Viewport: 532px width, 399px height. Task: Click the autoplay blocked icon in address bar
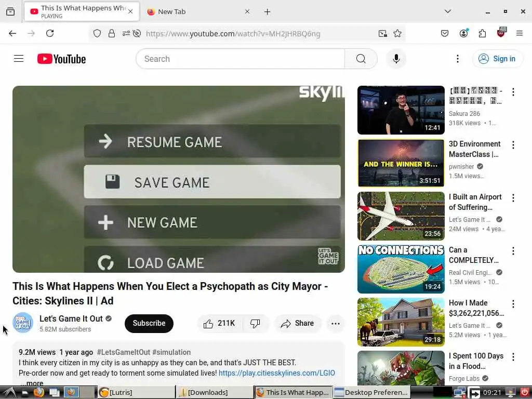click(137, 33)
